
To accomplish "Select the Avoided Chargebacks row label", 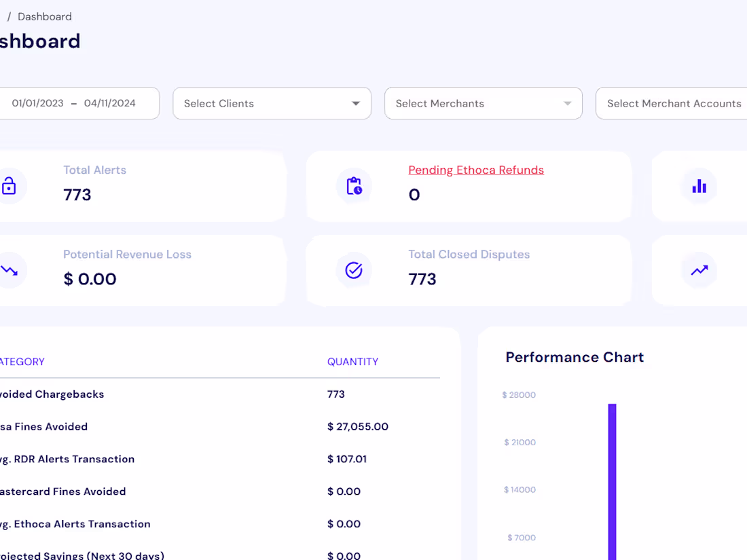I will [x=52, y=394].
